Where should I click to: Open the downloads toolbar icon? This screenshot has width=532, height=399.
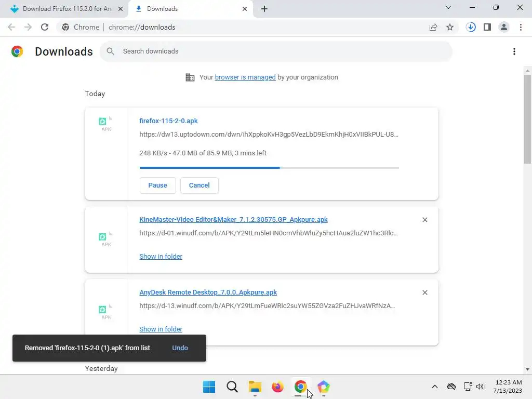(x=471, y=27)
